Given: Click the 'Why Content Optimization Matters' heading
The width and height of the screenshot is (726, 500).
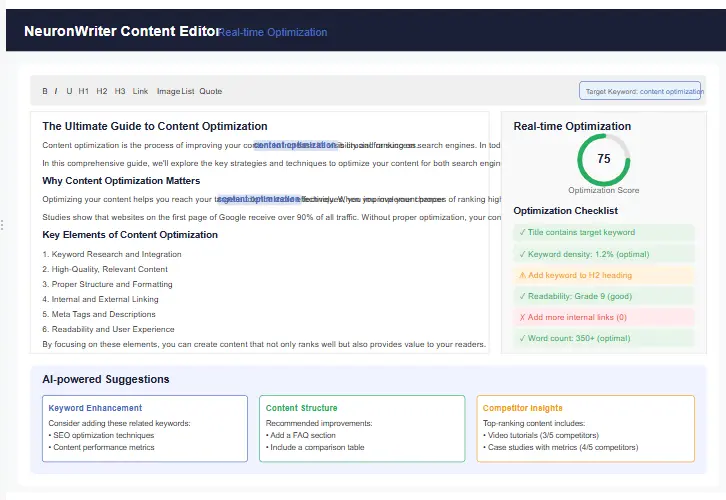Looking at the screenshot, I should click(x=121, y=181).
